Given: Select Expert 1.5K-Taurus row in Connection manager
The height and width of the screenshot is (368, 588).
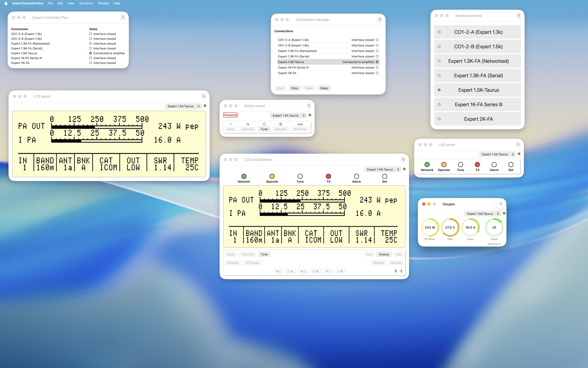Looking at the screenshot, I should tap(328, 62).
